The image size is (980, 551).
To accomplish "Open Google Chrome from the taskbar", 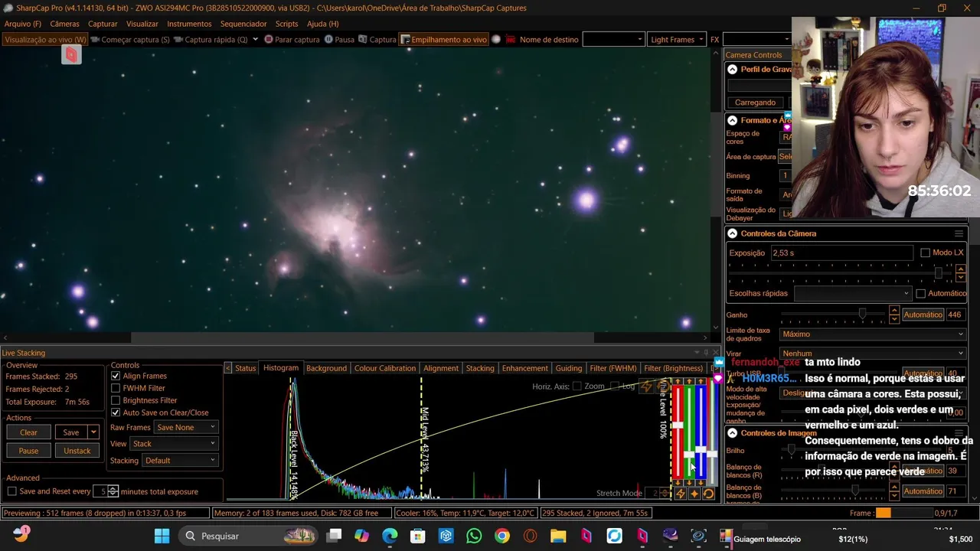I will 502,536.
